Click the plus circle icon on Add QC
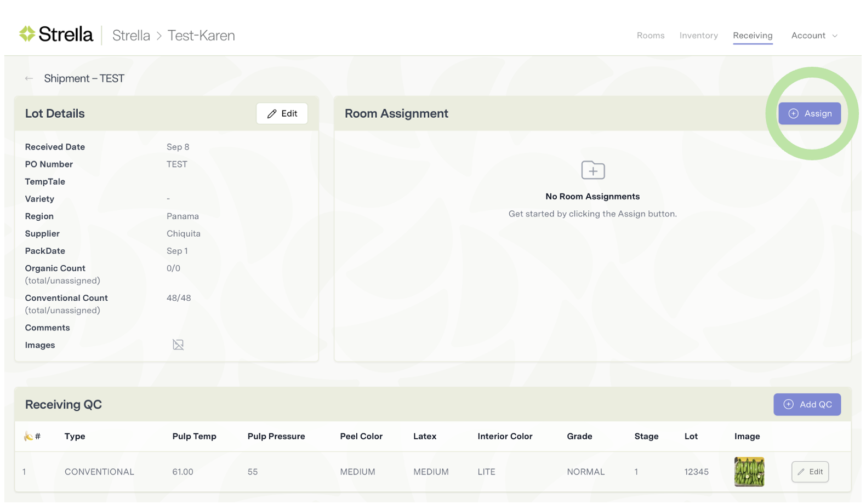Viewport: 866px width, 504px height. (788, 404)
